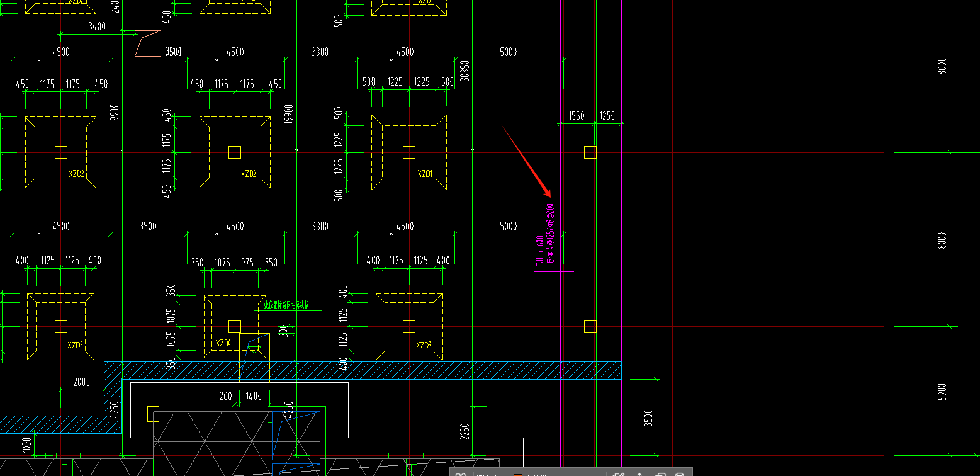Select column square inside XZD1 footing
This screenshot has height=476, width=980.
coord(409,152)
